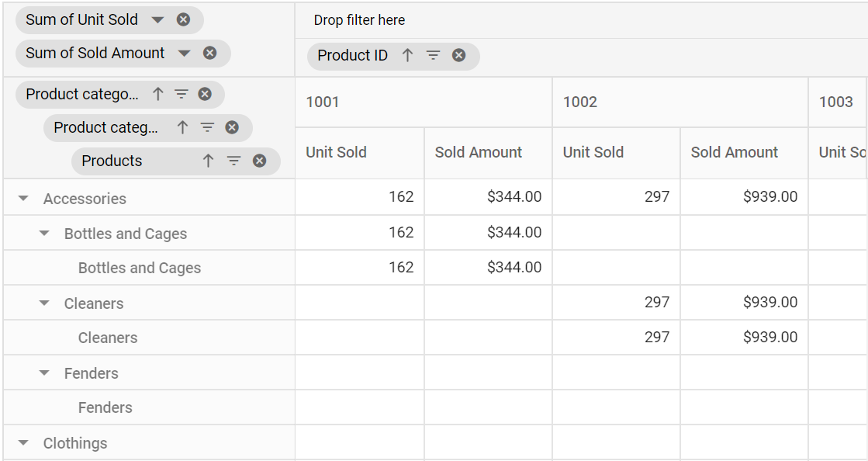The image size is (868, 461).
Task: Click the Sum of Unit Sold chip label
Action: click(82, 20)
